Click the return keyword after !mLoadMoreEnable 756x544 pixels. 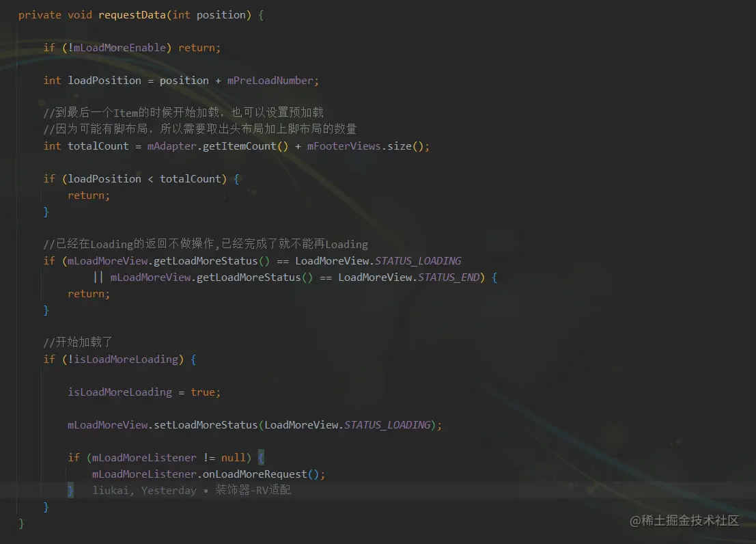(x=196, y=48)
